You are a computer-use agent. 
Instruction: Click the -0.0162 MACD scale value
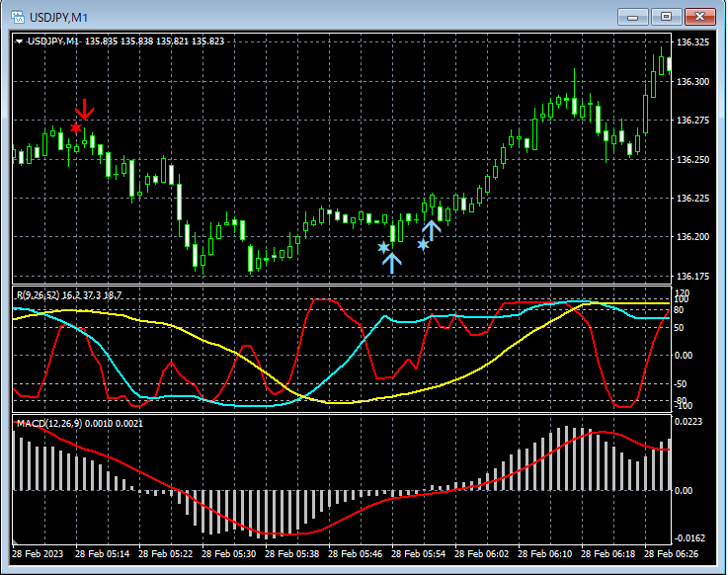tap(689, 538)
